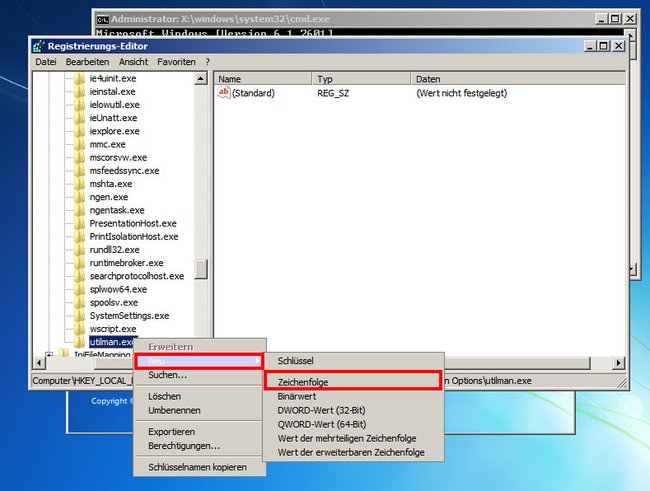Screen dimensions: 650x491
Task: Click the Daten column header
Action: (518, 79)
